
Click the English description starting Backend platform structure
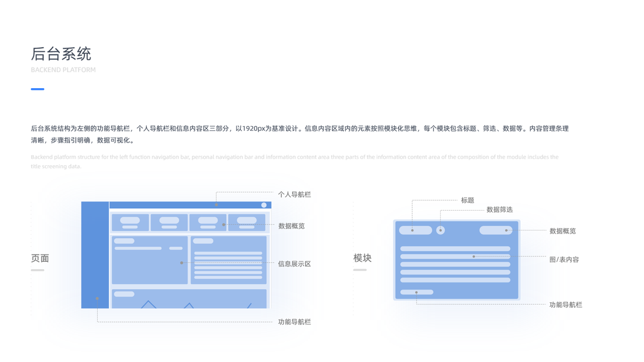click(295, 161)
